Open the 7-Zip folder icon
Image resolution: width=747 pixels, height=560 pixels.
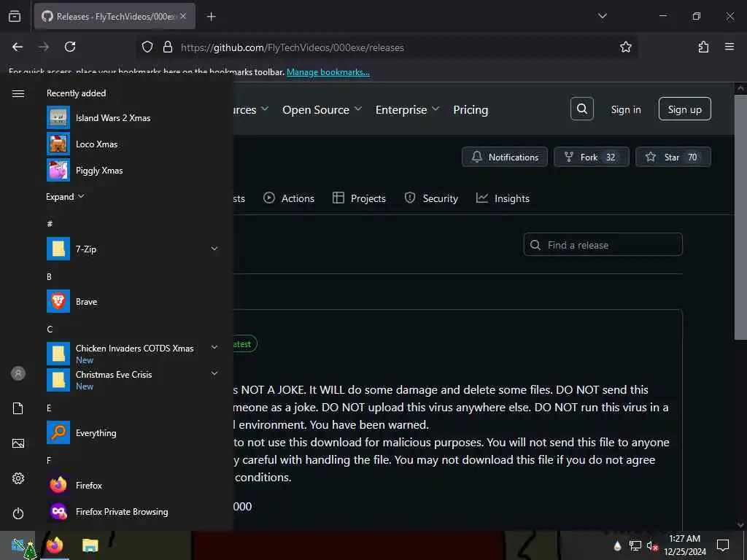click(x=58, y=249)
